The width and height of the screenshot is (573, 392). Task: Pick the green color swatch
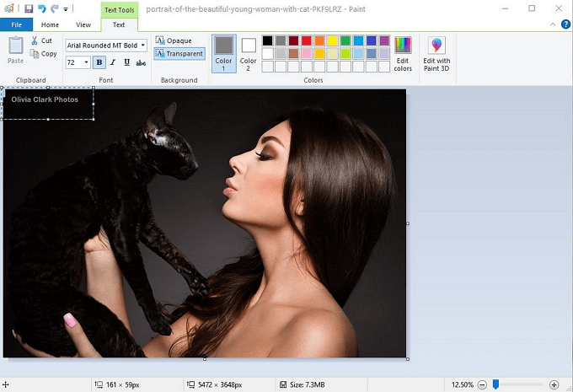345,40
